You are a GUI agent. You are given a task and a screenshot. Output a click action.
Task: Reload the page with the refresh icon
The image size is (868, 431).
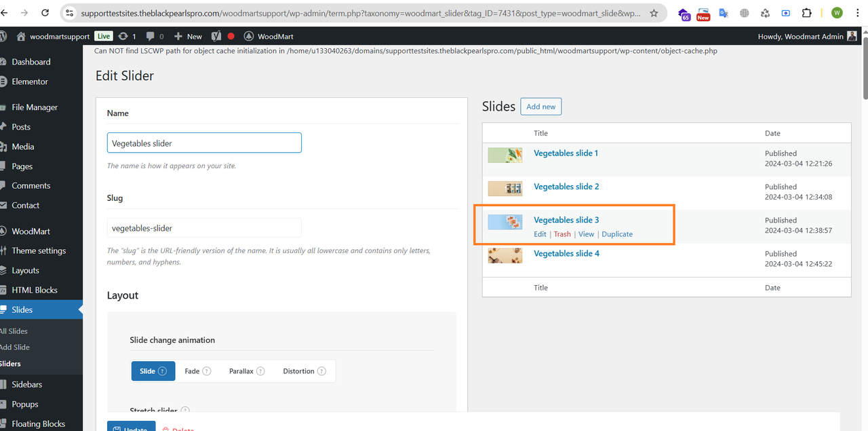[x=45, y=13]
